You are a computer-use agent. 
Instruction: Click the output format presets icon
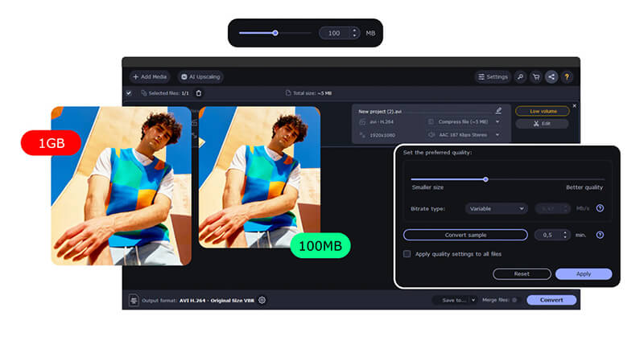click(134, 301)
